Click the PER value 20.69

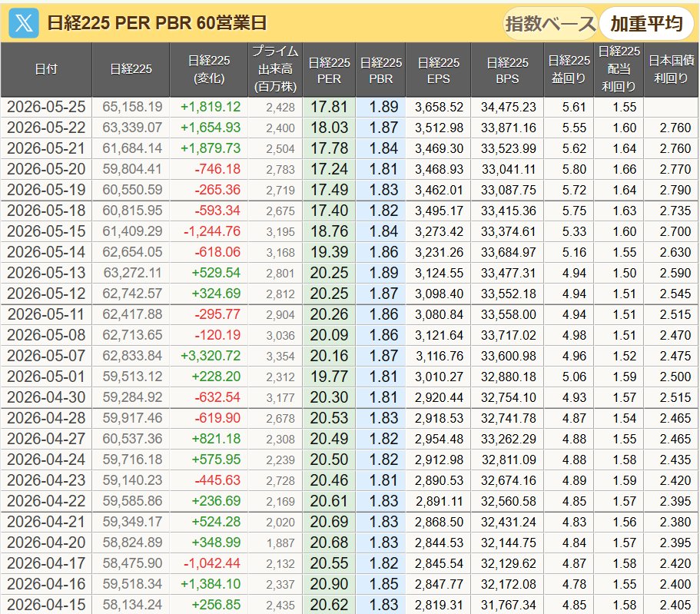[329, 522]
